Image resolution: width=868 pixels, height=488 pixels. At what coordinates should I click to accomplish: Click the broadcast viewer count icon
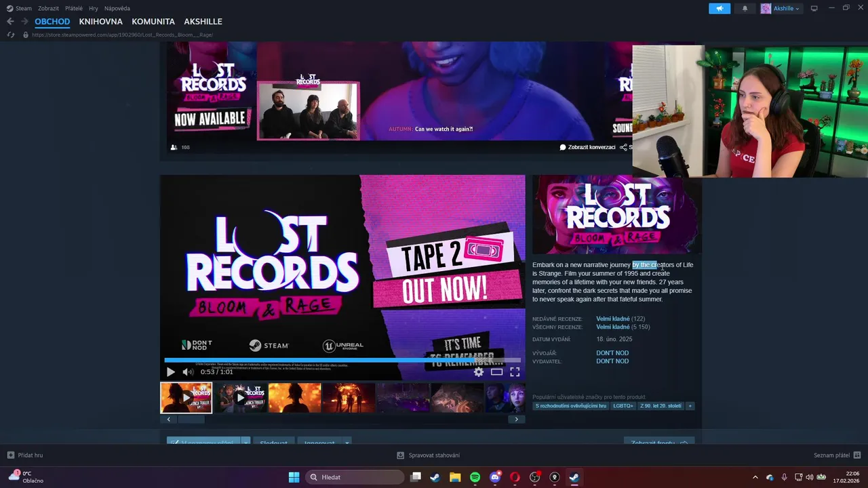pos(174,147)
